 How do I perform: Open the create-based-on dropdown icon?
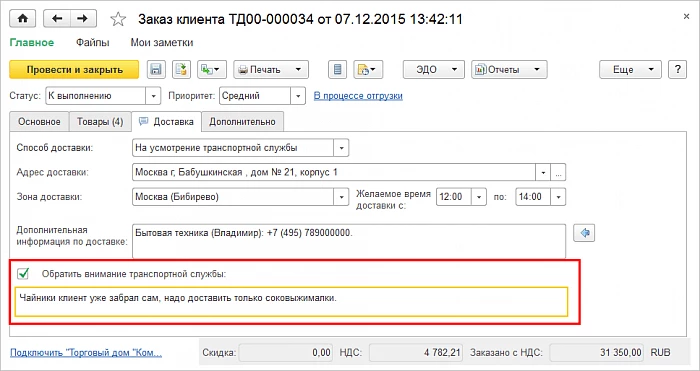[212, 70]
